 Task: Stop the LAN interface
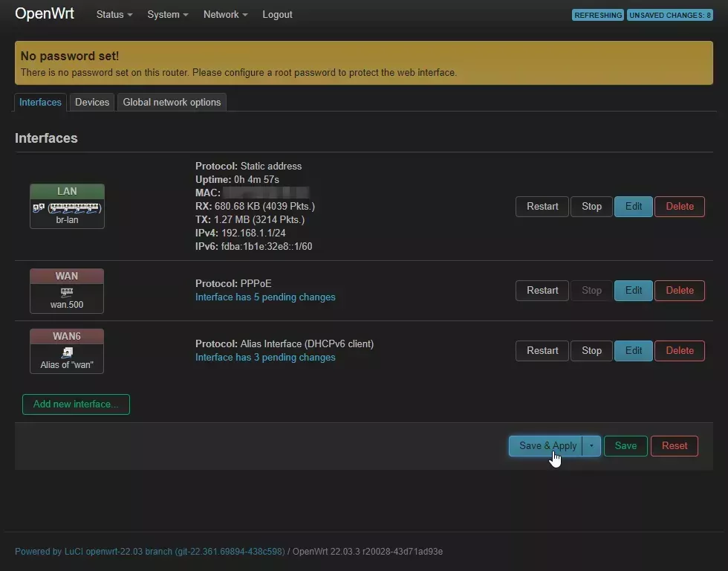(x=591, y=206)
